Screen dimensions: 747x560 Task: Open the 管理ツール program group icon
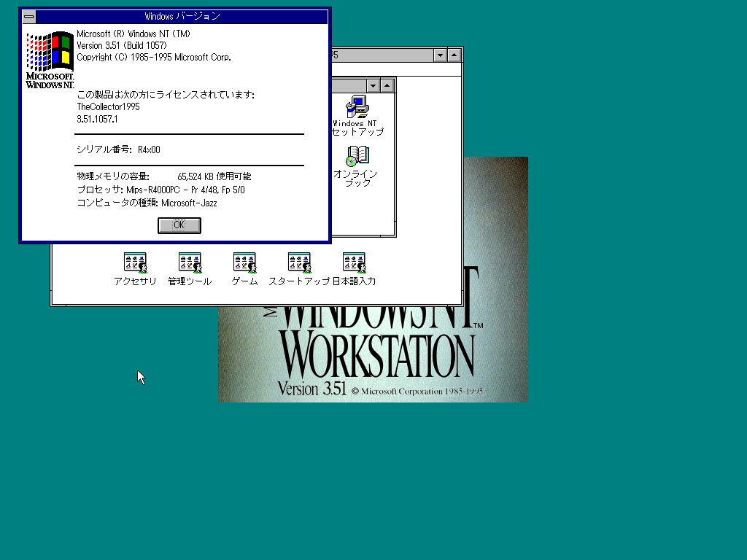(x=190, y=262)
